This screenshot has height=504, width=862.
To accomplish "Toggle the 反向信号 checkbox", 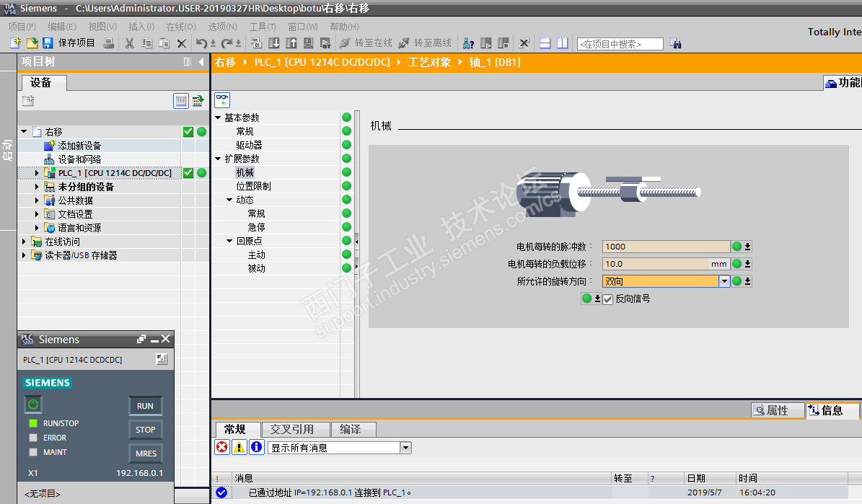I will 607,299.
